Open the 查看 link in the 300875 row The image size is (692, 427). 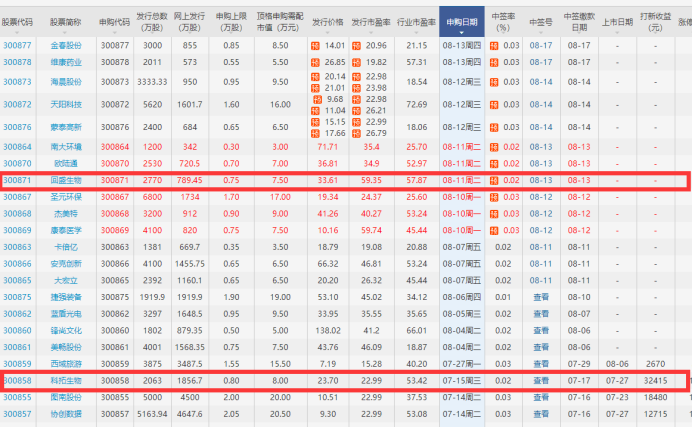coord(541,297)
